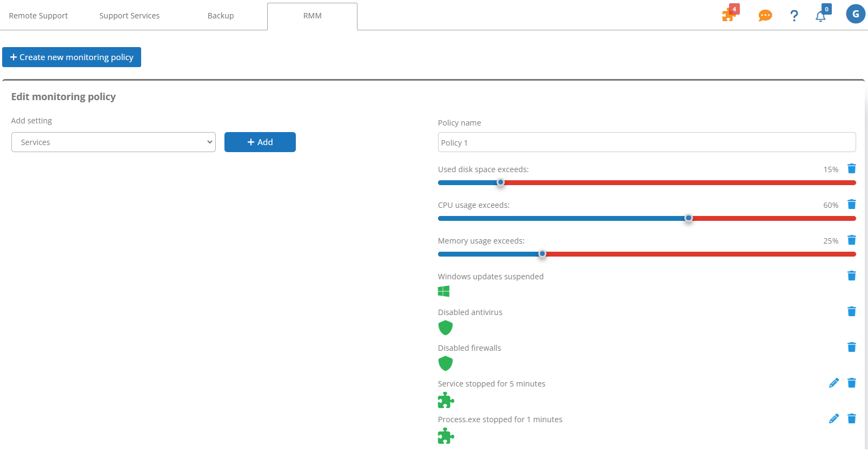The height and width of the screenshot is (472, 868).
Task: Click the Windows updates suspended label
Action: click(x=491, y=277)
